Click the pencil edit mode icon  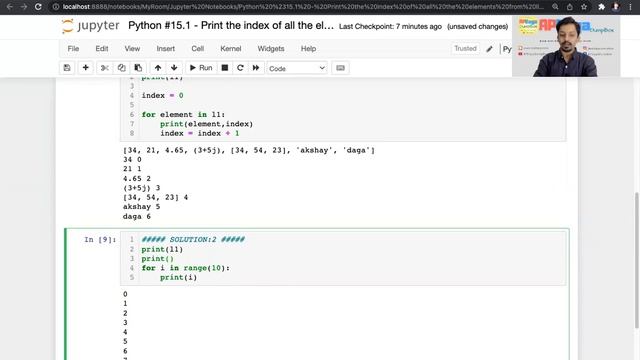click(489, 49)
